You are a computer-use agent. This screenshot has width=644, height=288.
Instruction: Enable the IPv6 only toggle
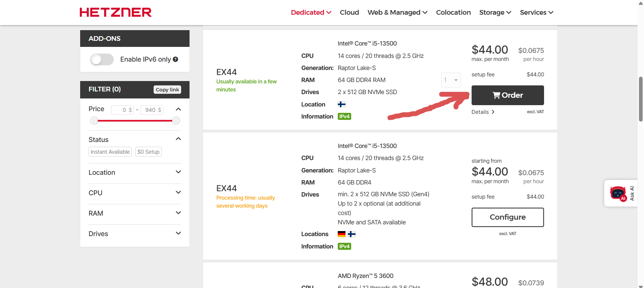point(102,60)
